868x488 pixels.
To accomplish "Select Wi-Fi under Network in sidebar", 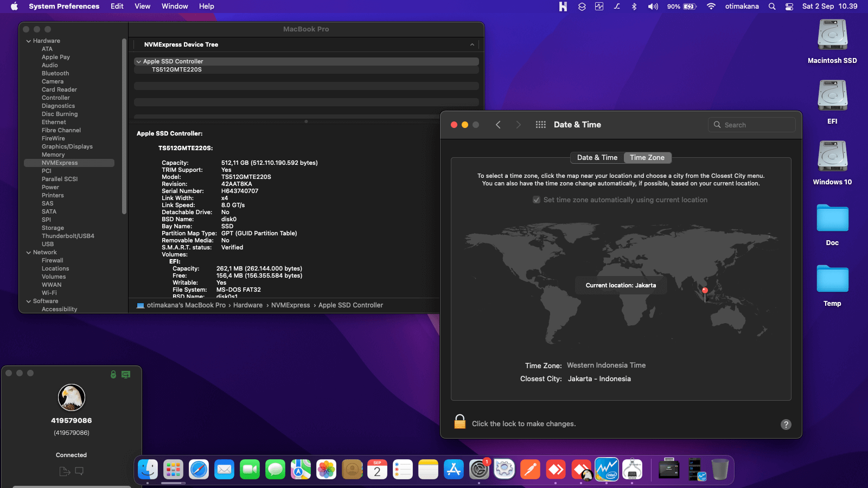I will [x=49, y=293].
